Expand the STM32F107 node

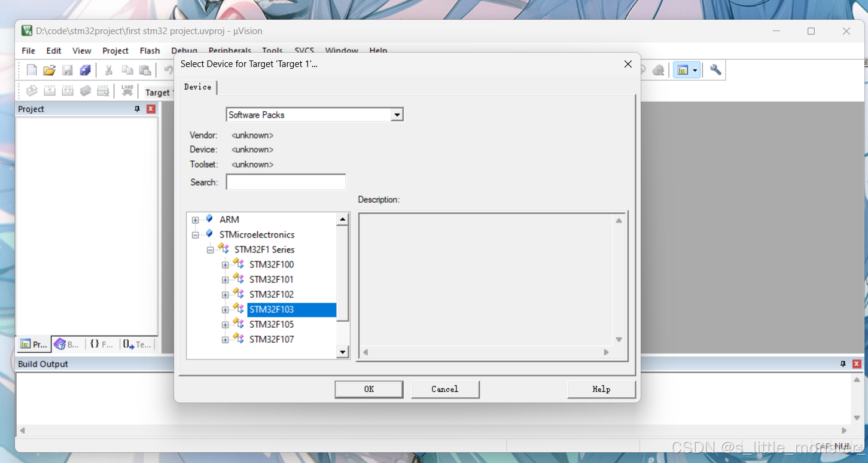[x=225, y=340]
